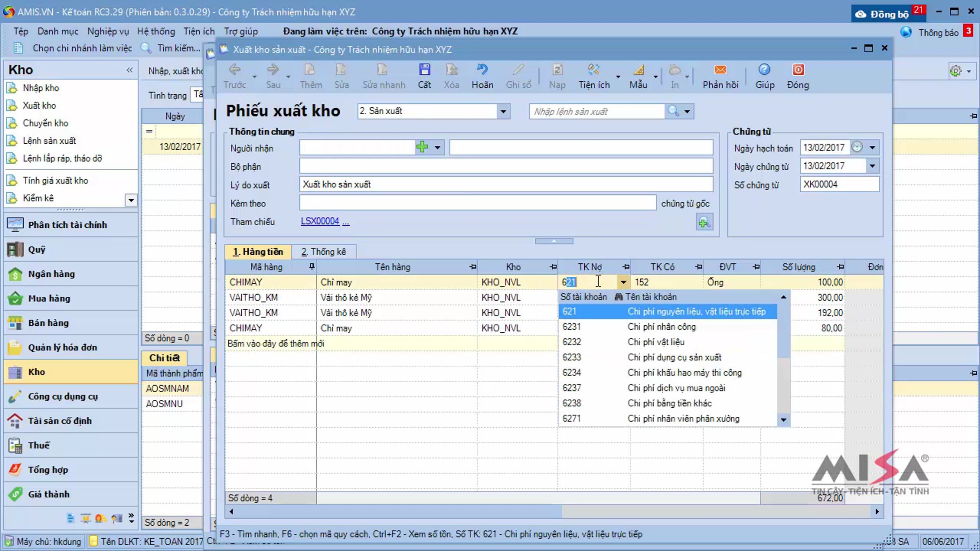Open Nhập kho in the Kho sidebar
This screenshot has width=980, height=551.
41,88
